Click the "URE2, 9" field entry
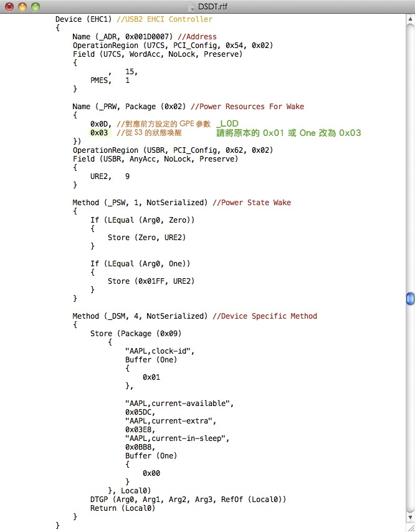Image resolution: width=415 pixels, height=532 pixels. coord(110,177)
